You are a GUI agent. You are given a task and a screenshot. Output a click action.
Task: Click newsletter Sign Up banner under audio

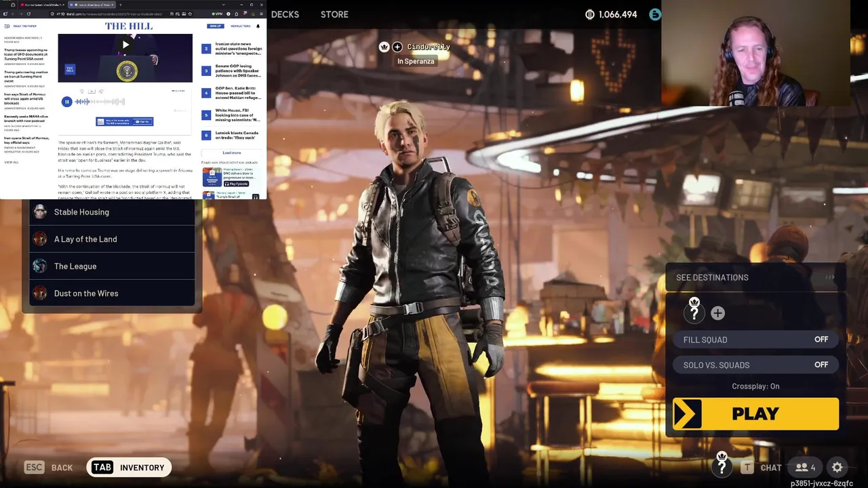click(125, 121)
